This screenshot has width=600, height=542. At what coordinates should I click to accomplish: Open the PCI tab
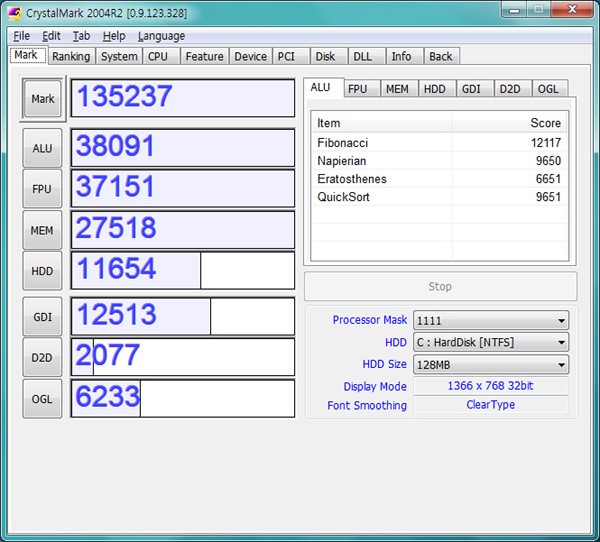(290, 56)
